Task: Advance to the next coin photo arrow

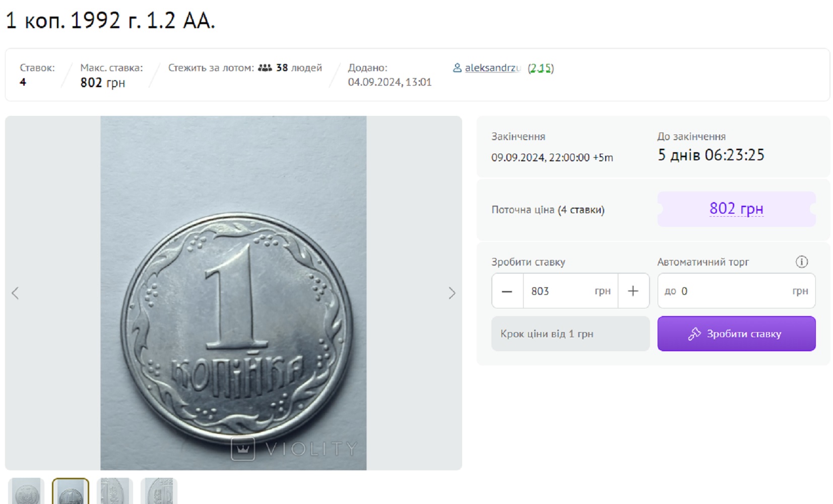Action: tap(452, 293)
